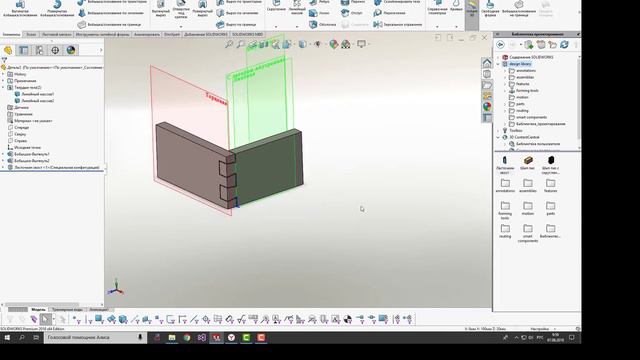Click Revolved Boss (Повернутая бобышка) tool
The width and height of the screenshot is (640, 360).
(57, 9)
